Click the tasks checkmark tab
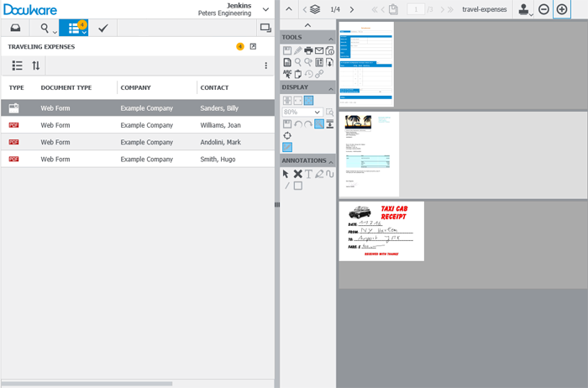 point(102,28)
